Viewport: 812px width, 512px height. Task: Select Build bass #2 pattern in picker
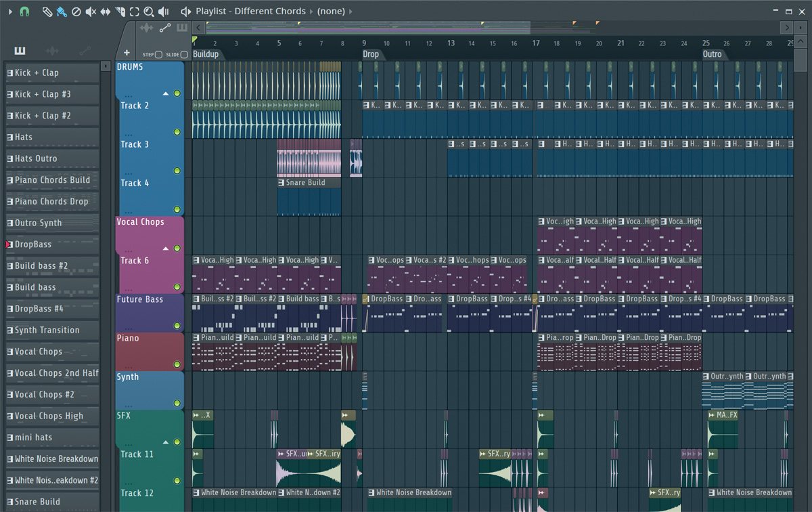point(52,265)
